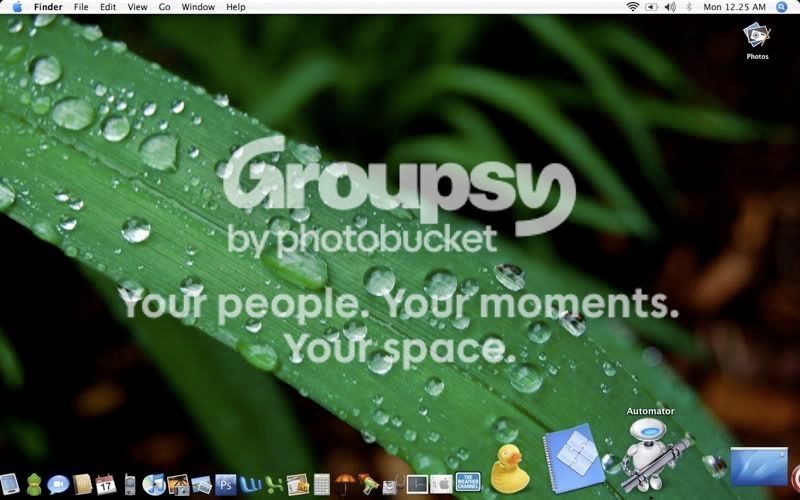Open the dark monitor graph icon in Dock
The image size is (800, 500).
click(417, 485)
